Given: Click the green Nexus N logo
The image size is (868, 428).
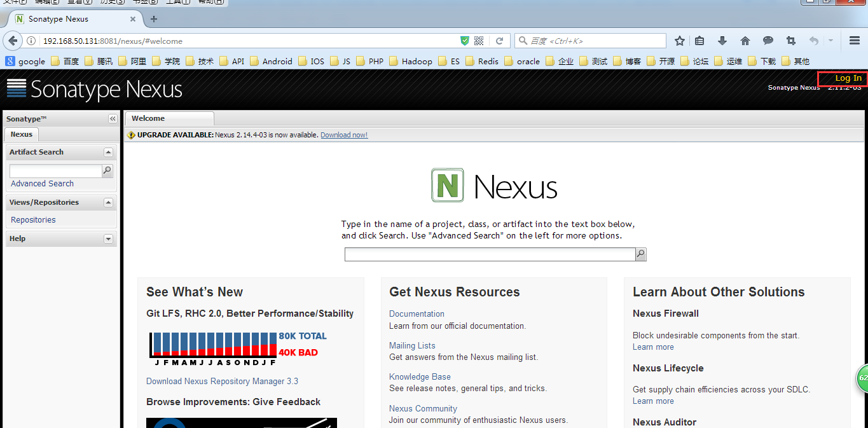Looking at the screenshot, I should [x=448, y=186].
